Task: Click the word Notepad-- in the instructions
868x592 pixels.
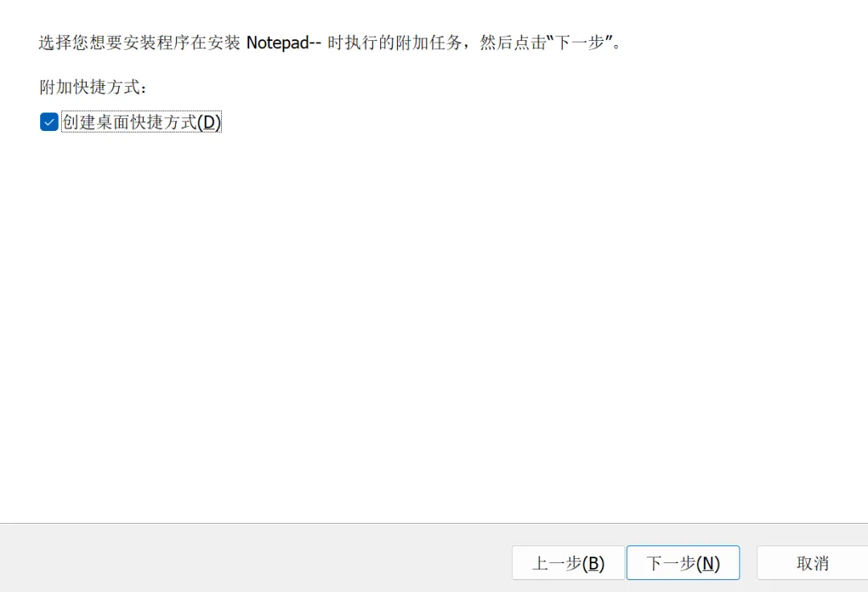Action: click(x=284, y=43)
